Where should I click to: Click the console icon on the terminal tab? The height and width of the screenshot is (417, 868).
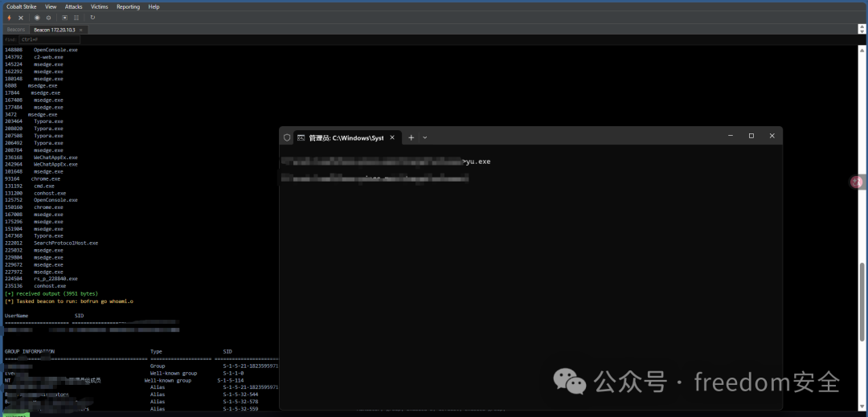pyautogui.click(x=301, y=137)
